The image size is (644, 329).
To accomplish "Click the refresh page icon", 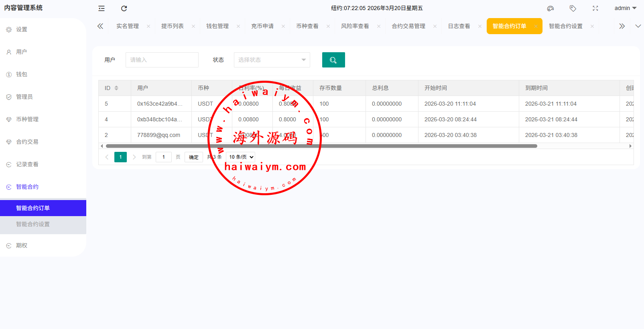I will point(124,8).
